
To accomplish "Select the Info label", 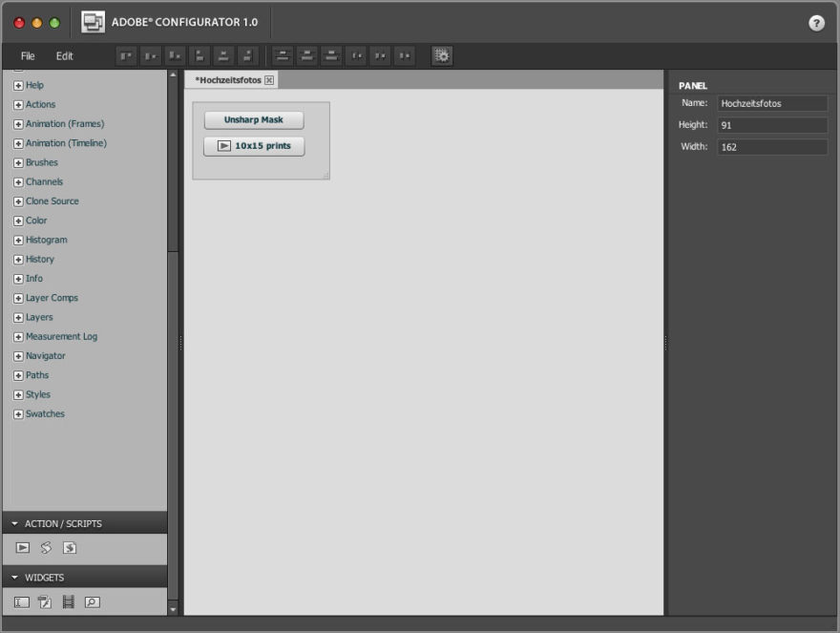I will click(x=34, y=278).
